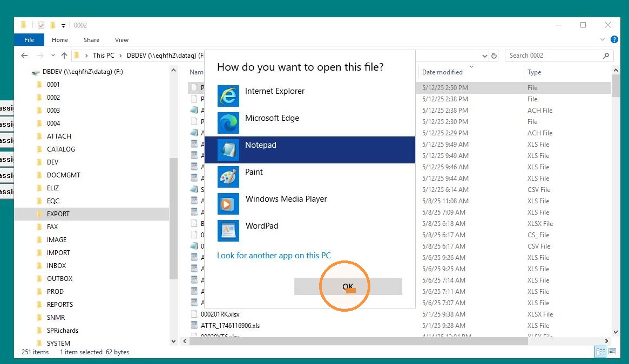The width and height of the screenshot is (629, 364).
Task: Go up one folder level arrow
Action: 64,56
